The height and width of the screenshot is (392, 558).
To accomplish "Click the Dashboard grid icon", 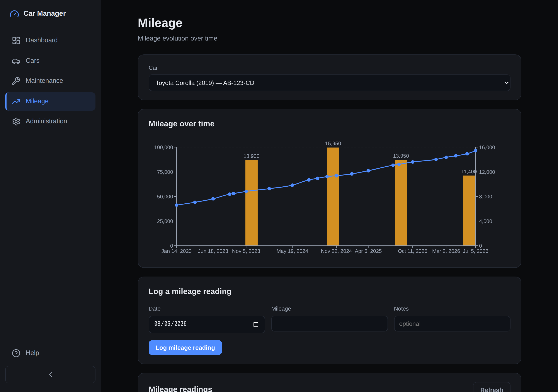I will (x=16, y=40).
